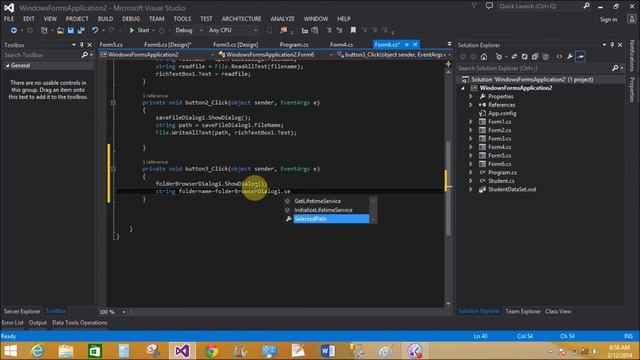This screenshot has width=640, height=360.
Task: Click the Save icon in the toolbar
Action: coord(71,30)
